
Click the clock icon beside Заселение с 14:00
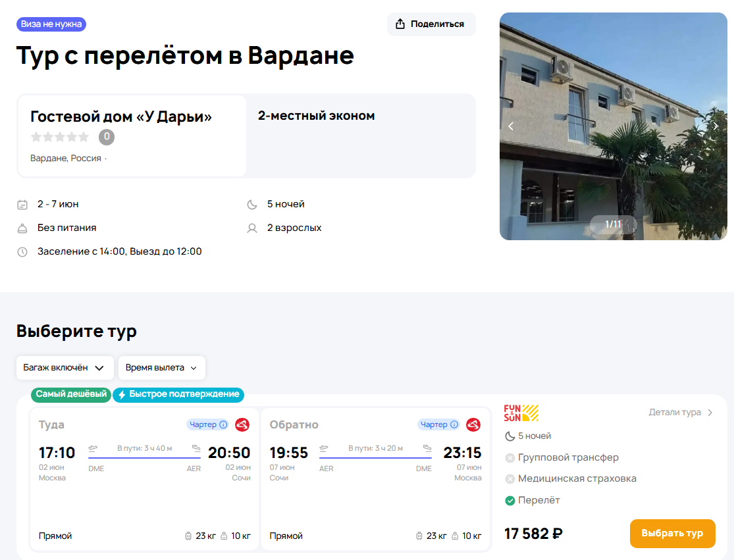[x=22, y=251]
